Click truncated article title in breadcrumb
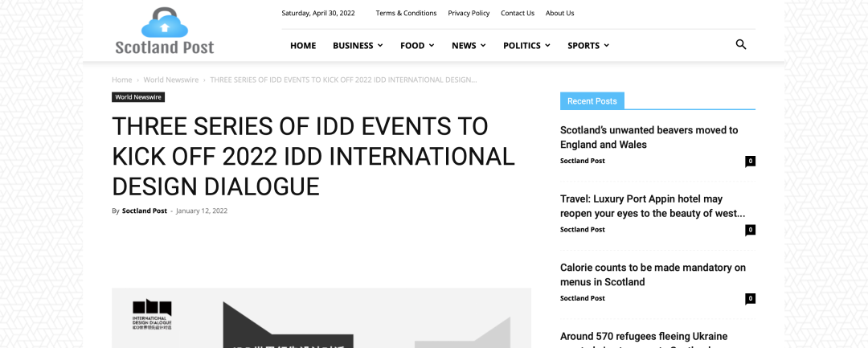Image resolution: width=868 pixels, height=348 pixels. [x=343, y=80]
